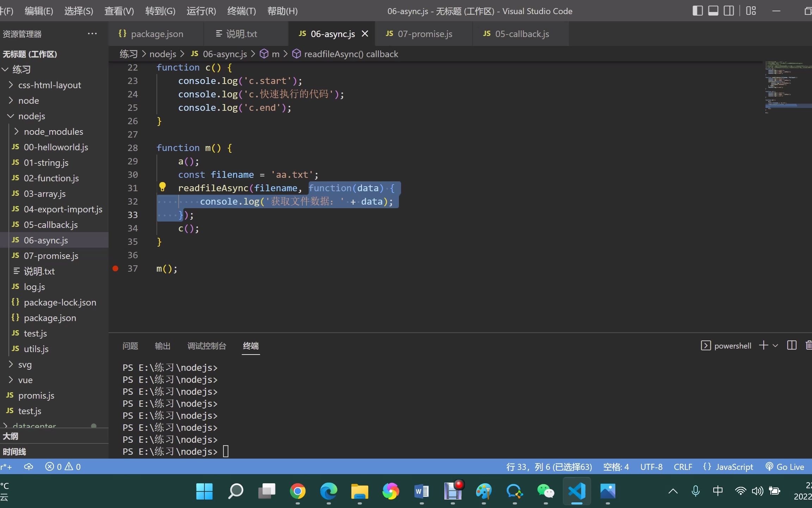Open the terminal launch profile dropdown arrow
Screen dimensions: 812x508
click(x=775, y=346)
